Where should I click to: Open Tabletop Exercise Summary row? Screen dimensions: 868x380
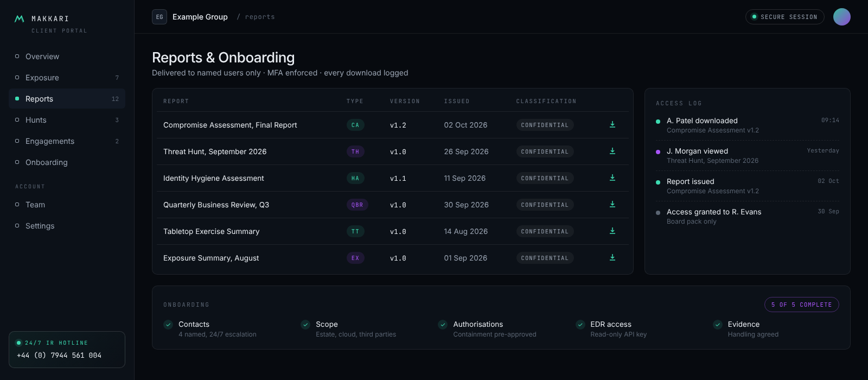[393, 231]
